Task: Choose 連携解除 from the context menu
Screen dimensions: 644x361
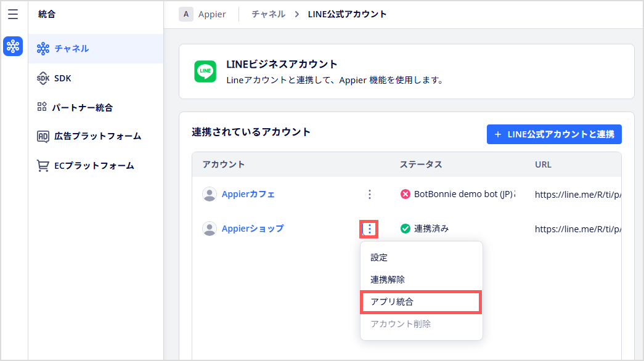Action: point(421,280)
